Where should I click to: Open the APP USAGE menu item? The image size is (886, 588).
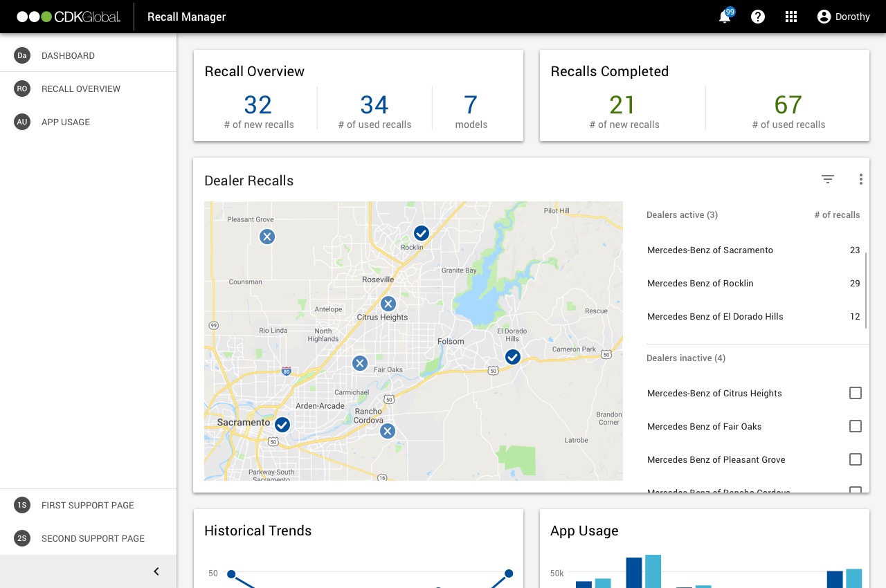[89, 122]
